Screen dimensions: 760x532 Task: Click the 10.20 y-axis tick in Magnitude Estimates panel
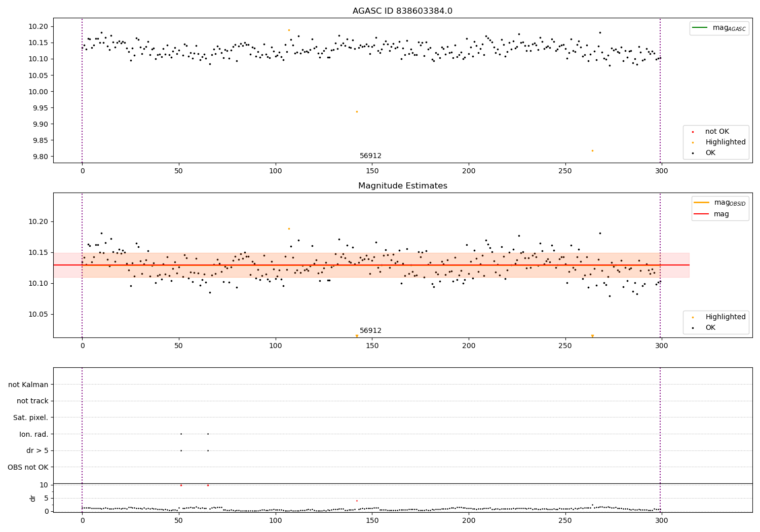37,221
